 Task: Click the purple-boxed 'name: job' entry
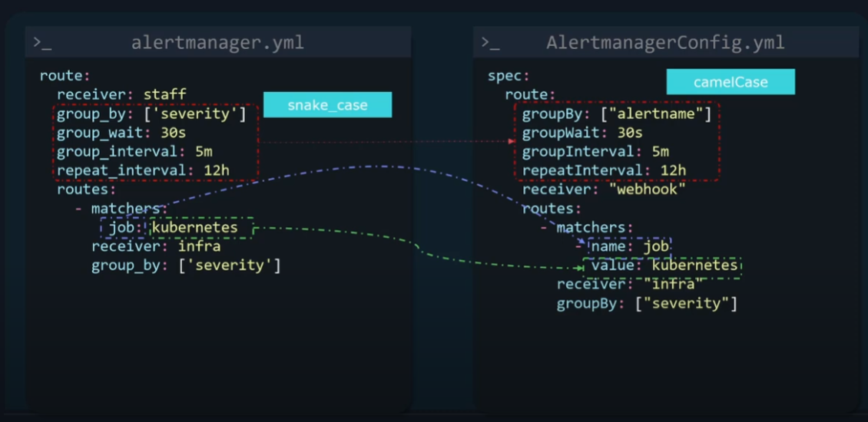[629, 246]
